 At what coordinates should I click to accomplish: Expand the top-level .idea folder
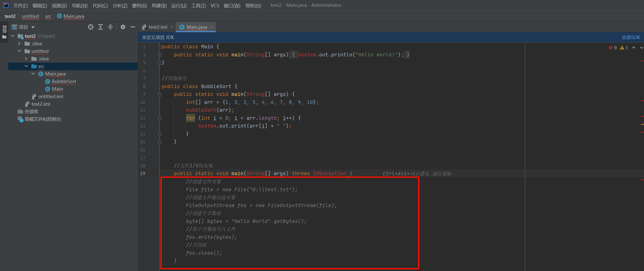[19, 44]
